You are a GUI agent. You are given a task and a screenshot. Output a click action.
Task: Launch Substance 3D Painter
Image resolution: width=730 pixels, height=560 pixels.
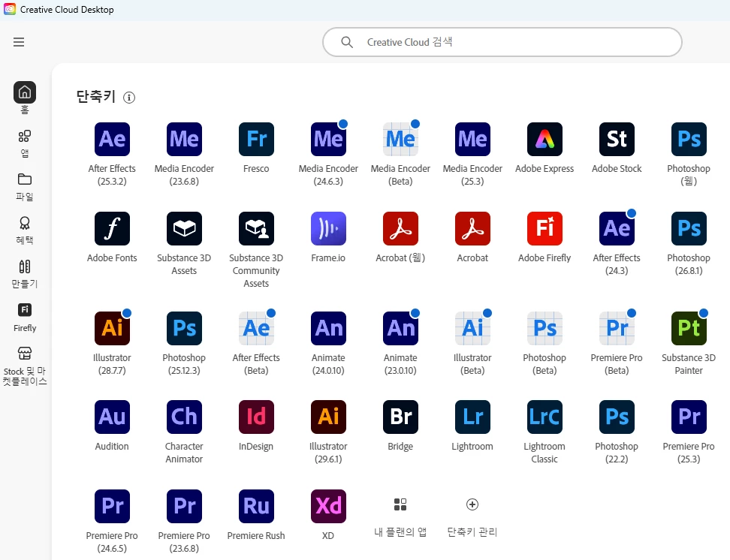(x=689, y=328)
